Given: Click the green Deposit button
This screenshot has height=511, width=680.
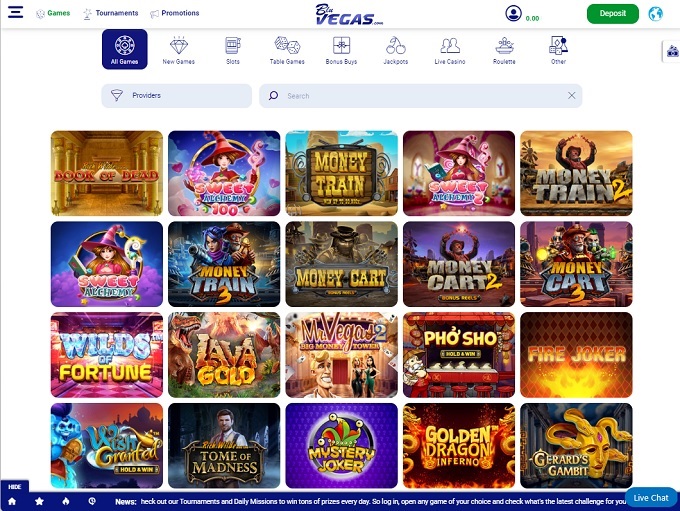Looking at the screenshot, I should tap(612, 13).
